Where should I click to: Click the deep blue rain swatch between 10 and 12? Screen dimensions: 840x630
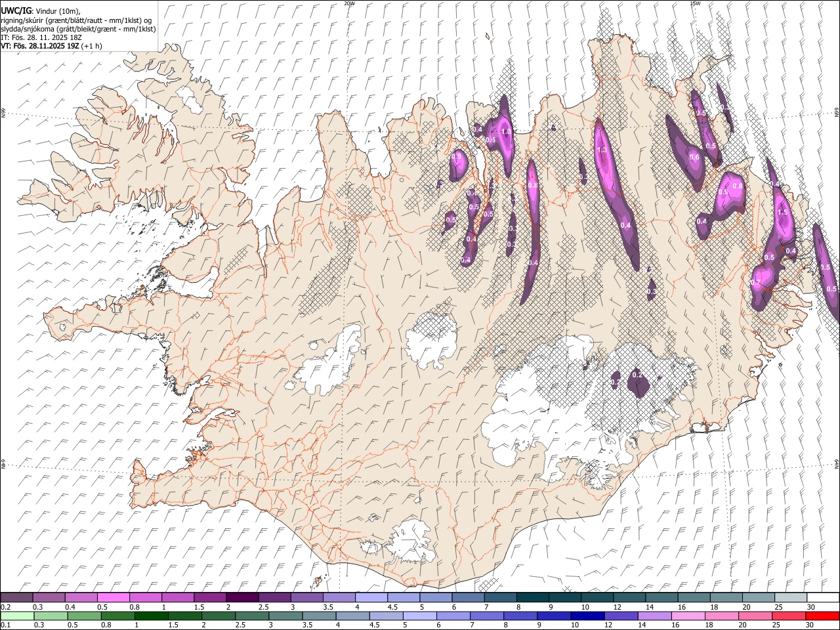[x=587, y=616]
